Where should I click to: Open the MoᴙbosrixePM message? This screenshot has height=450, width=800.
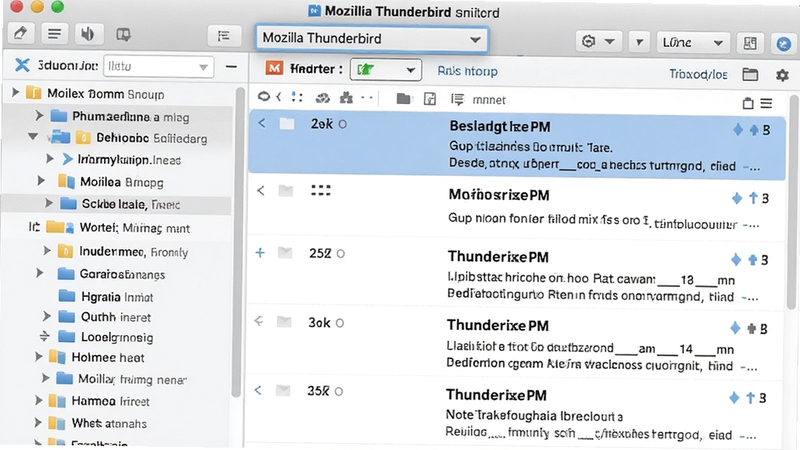point(517,208)
